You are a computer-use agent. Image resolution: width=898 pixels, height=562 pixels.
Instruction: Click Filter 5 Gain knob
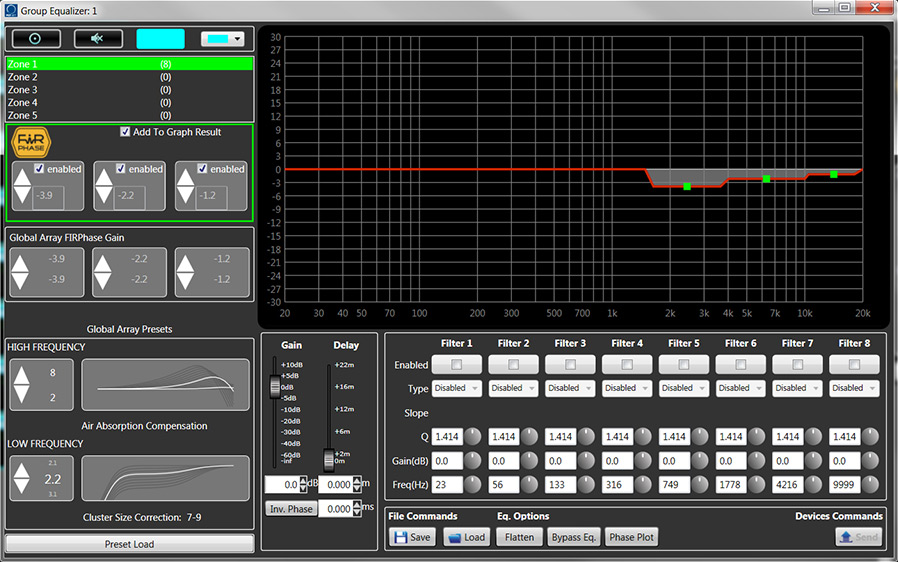pyautogui.click(x=700, y=461)
